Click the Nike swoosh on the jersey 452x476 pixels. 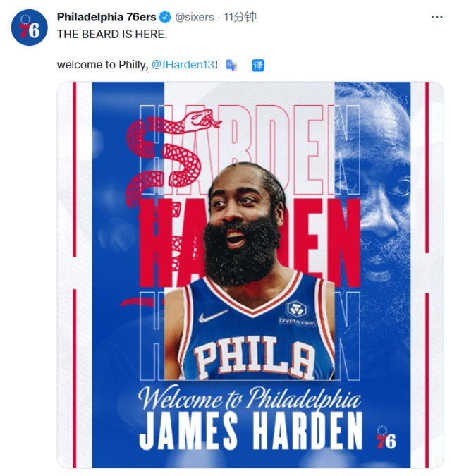click(214, 316)
